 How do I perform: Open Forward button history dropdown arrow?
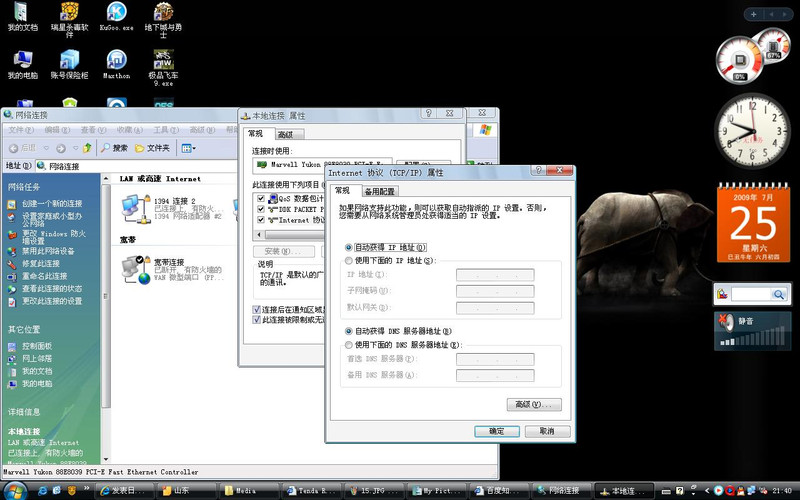tap(75, 148)
